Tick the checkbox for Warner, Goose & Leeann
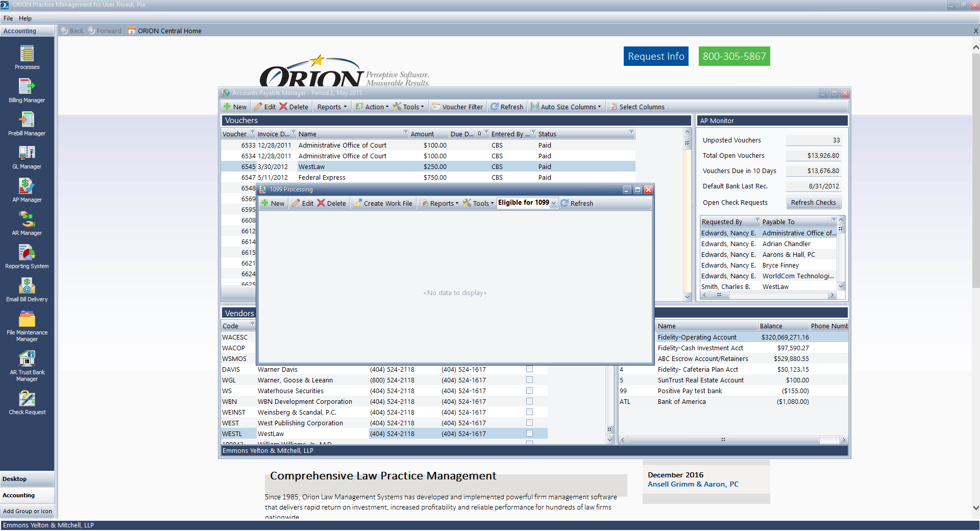The height and width of the screenshot is (531, 980). (529, 380)
